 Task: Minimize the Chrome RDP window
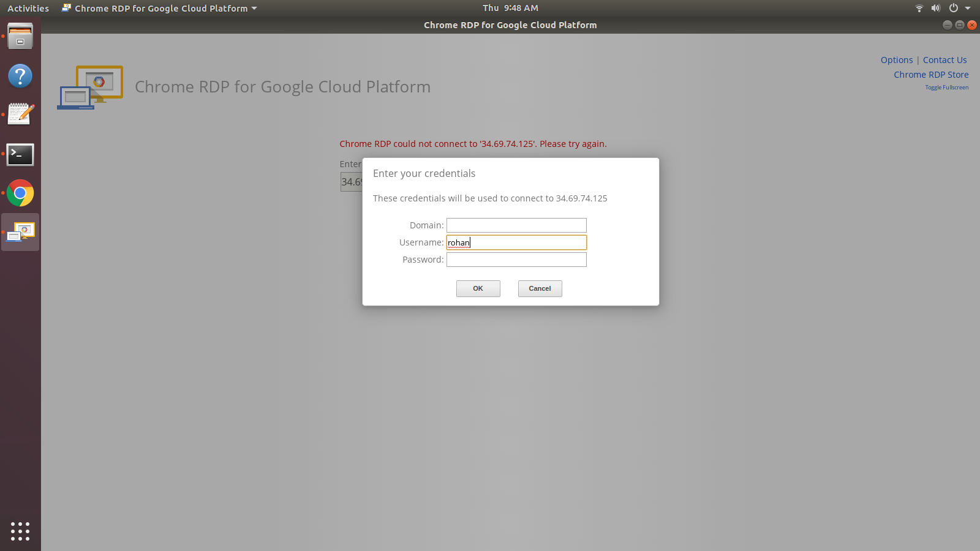point(948,25)
